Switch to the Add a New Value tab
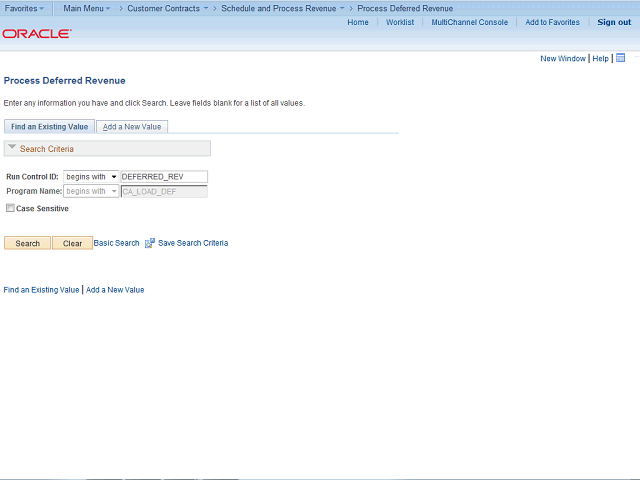 pyautogui.click(x=132, y=127)
